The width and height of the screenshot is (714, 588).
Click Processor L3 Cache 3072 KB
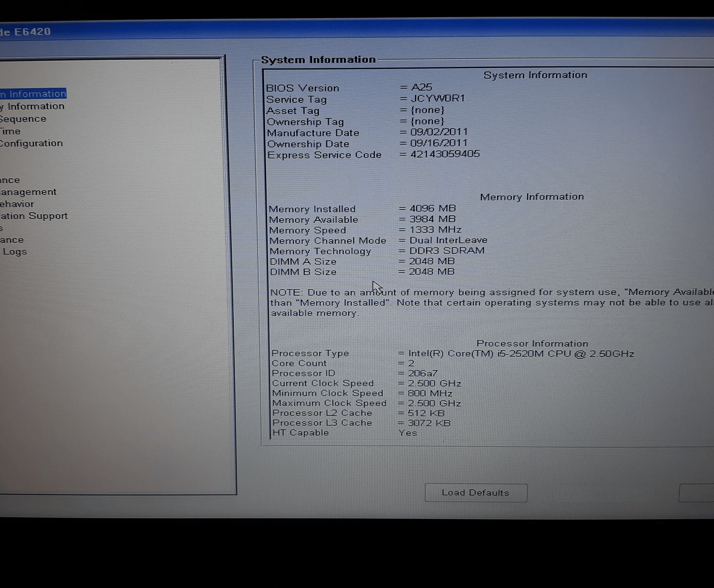click(429, 423)
